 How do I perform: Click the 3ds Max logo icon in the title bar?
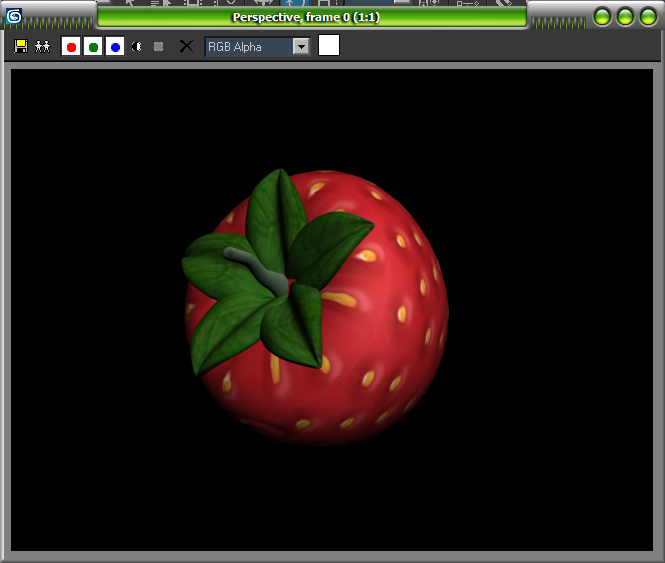click(x=14, y=16)
